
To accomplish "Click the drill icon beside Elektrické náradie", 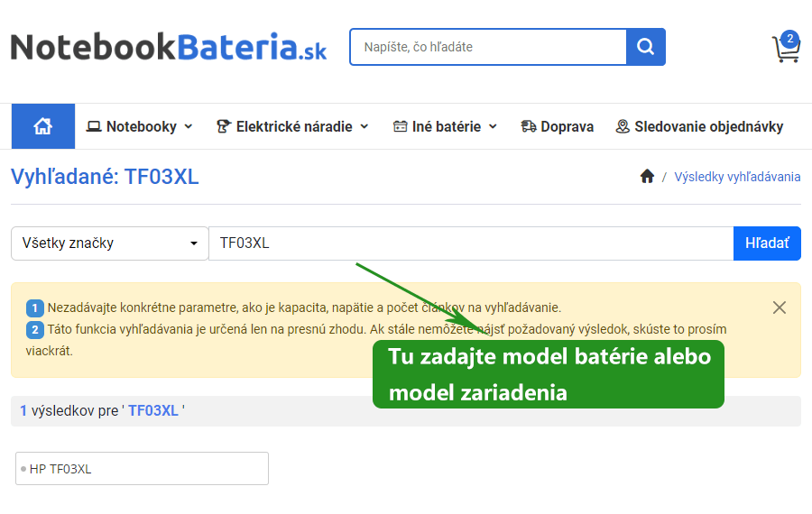I will (224, 126).
